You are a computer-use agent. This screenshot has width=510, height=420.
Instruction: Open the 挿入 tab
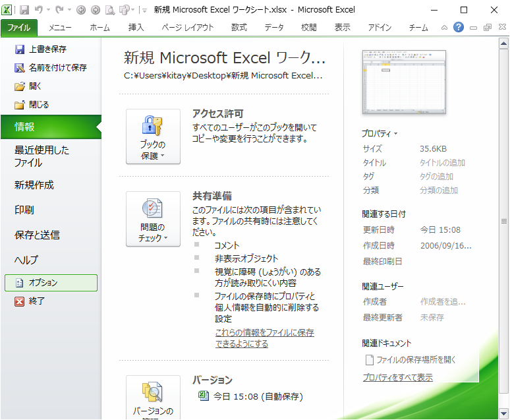tap(136, 28)
